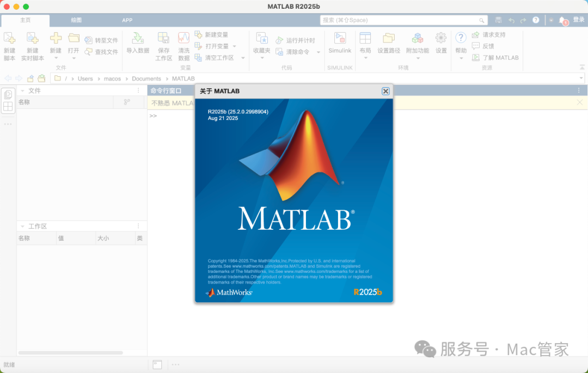Click the Find Files (查找文件) icon

click(89, 52)
